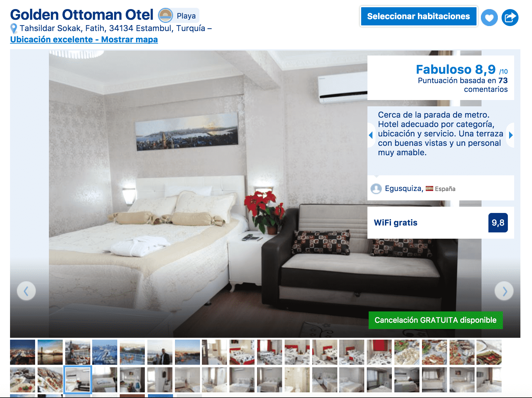
Task: Open first aerial city thumbnail
Action: [23, 352]
